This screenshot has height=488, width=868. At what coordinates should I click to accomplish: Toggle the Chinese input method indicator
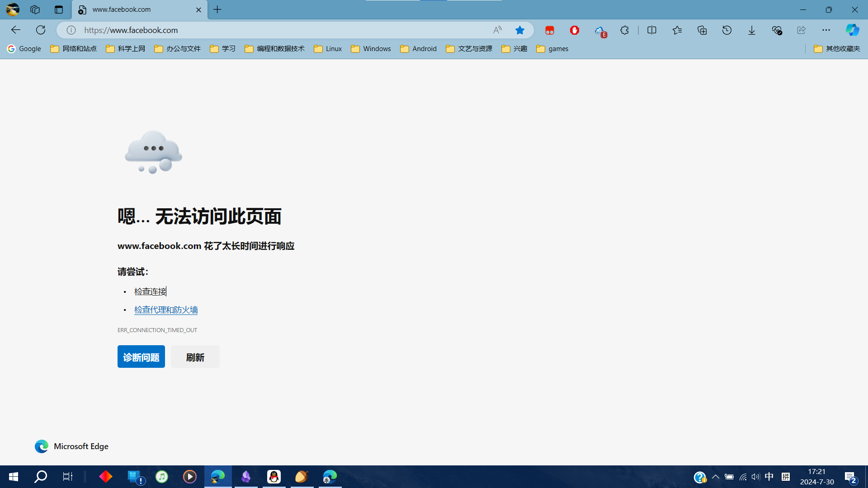tap(769, 477)
